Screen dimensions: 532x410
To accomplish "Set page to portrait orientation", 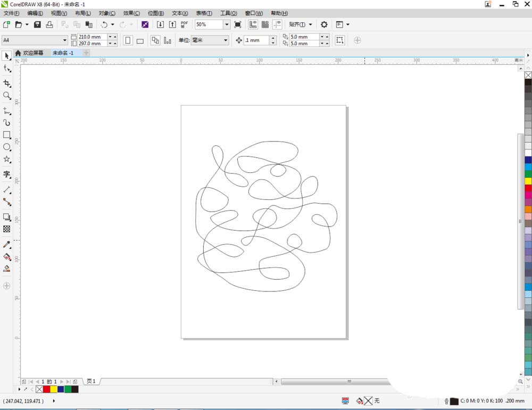I will 128,40.
